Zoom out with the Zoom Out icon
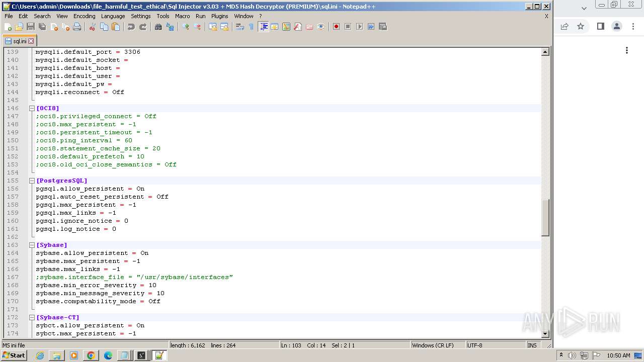 (x=197, y=27)
